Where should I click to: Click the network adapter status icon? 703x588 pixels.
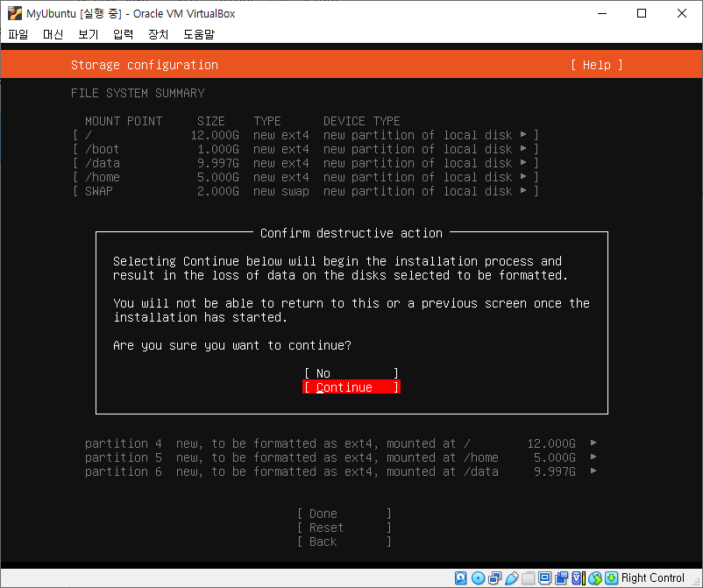pos(494,578)
